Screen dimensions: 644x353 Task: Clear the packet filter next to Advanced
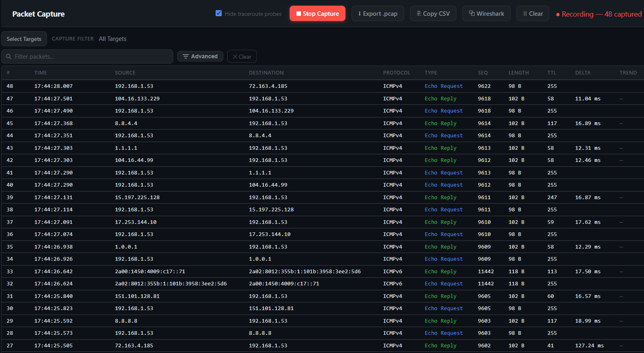tap(242, 57)
